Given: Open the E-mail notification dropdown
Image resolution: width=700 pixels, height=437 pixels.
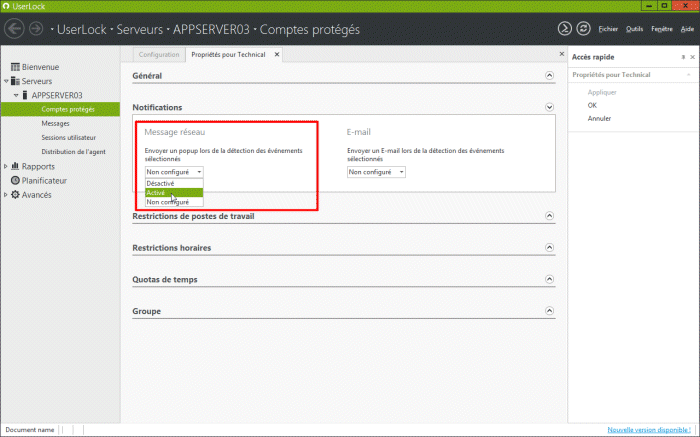Looking at the screenshot, I should [376, 172].
